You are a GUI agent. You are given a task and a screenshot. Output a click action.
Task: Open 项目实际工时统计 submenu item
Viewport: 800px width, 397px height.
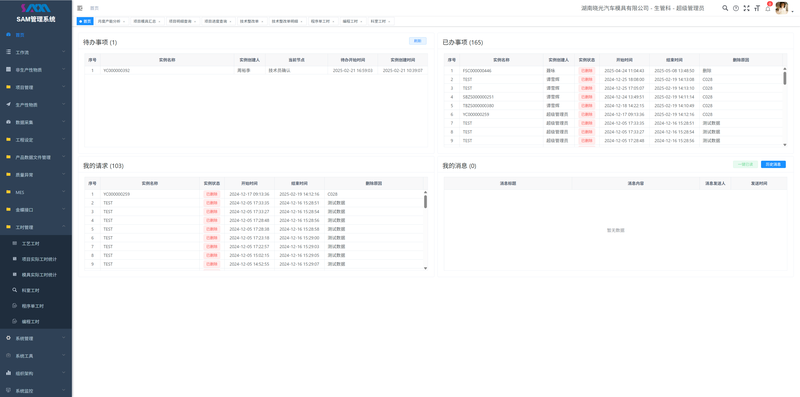(x=39, y=259)
